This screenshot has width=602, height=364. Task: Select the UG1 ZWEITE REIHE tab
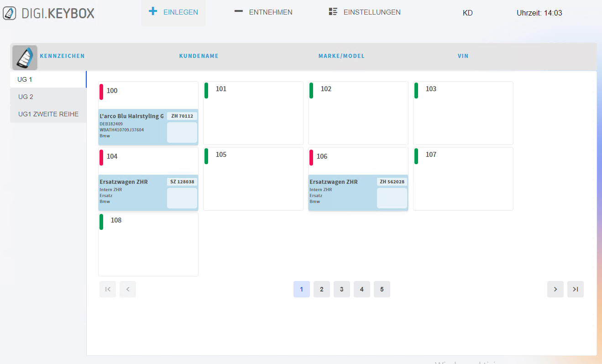pos(48,114)
